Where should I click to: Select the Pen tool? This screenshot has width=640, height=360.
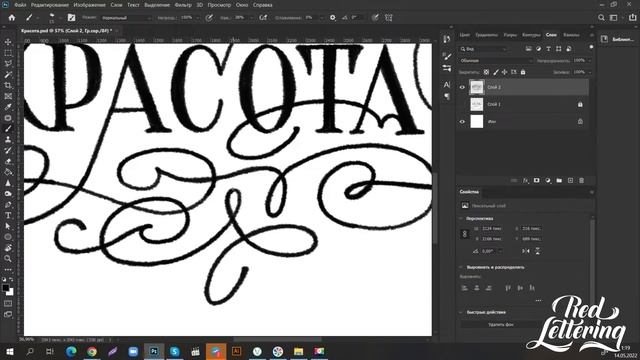(8, 204)
